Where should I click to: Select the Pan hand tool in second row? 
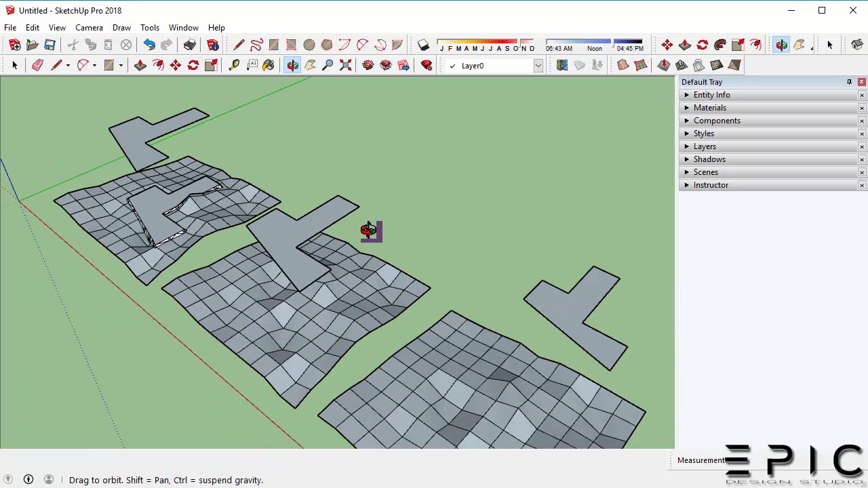click(310, 65)
